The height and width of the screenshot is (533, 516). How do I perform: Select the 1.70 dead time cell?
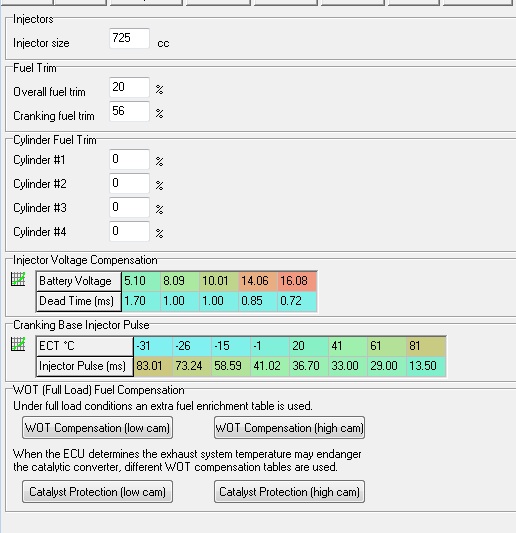click(141, 301)
